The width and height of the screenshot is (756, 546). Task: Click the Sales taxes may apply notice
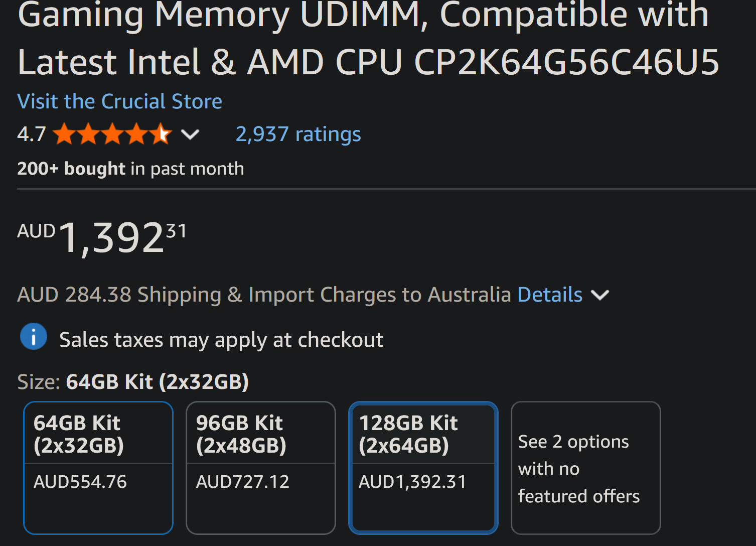tap(221, 340)
